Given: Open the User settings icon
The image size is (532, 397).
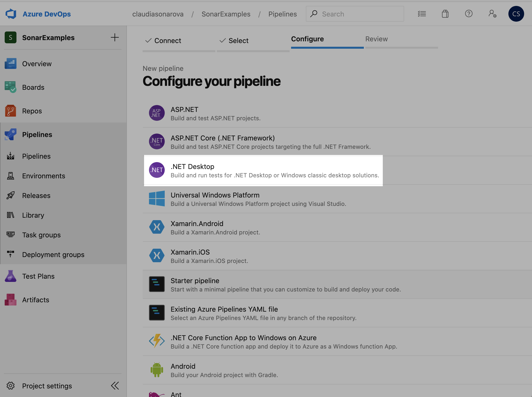Looking at the screenshot, I should (492, 14).
